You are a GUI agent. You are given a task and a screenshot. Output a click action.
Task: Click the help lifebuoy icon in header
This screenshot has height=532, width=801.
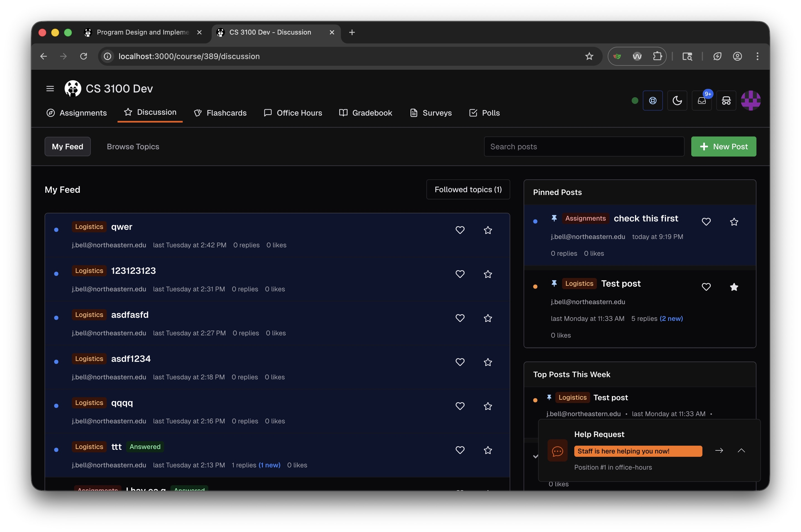[x=652, y=101]
